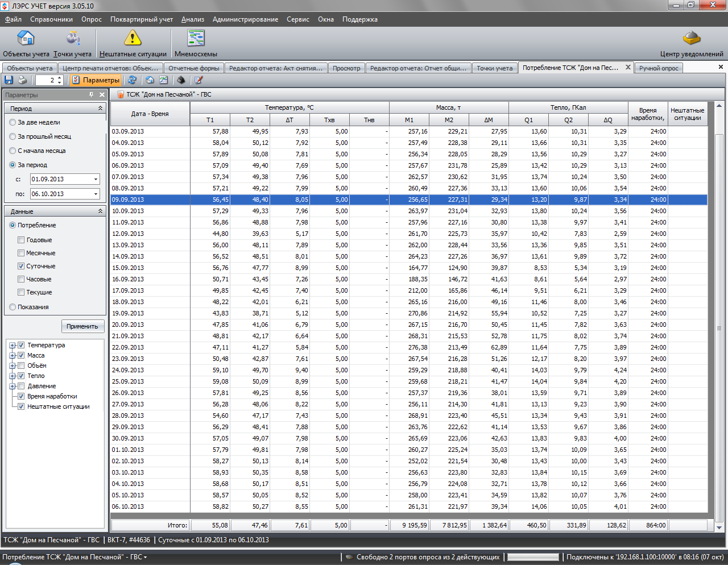Open Центр уведомлений
728x565 pixels.
coord(692,43)
